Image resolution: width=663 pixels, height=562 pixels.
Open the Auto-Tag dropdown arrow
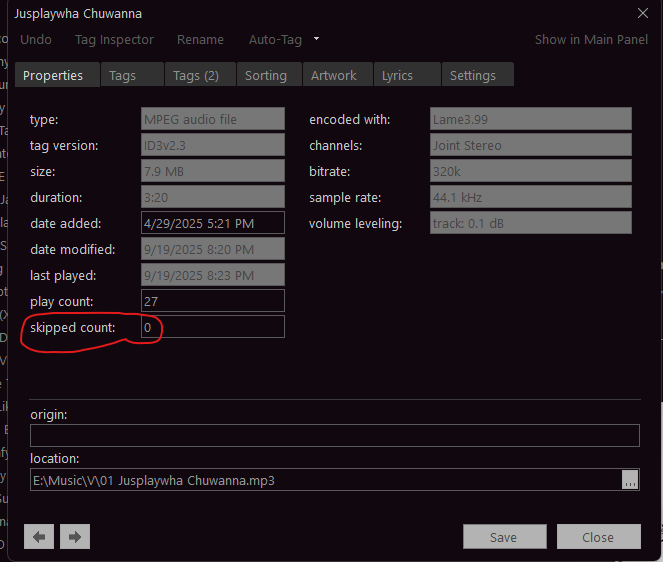click(x=316, y=39)
